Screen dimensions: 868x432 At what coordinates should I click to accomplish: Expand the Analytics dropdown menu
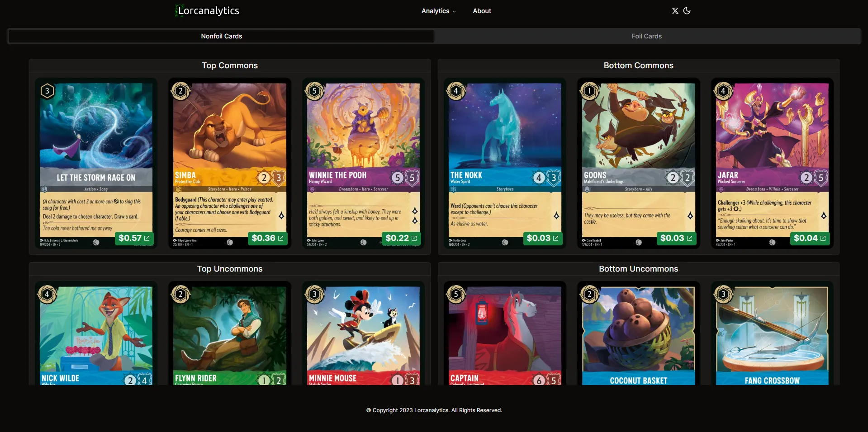(x=438, y=11)
